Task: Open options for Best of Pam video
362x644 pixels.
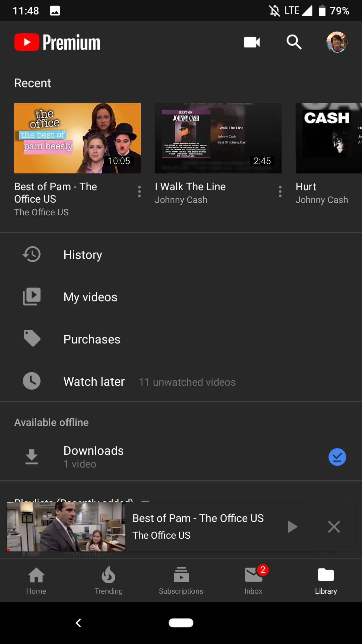Action: [139, 192]
